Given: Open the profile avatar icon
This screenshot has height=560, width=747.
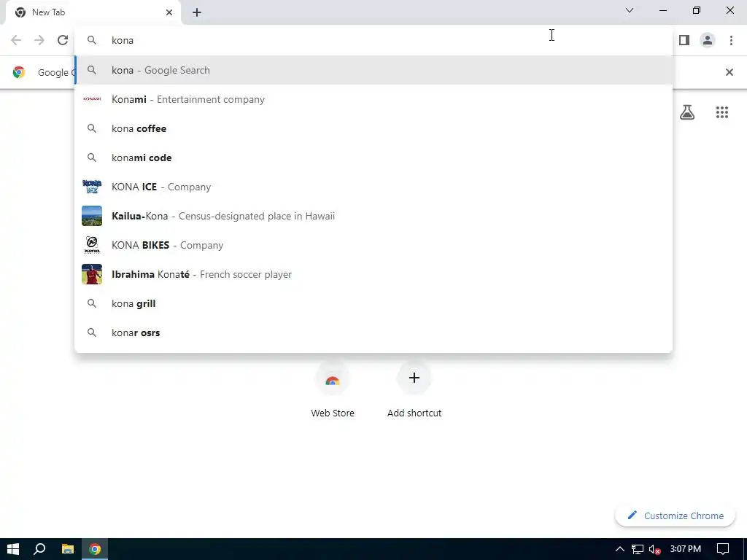Looking at the screenshot, I should [708, 40].
